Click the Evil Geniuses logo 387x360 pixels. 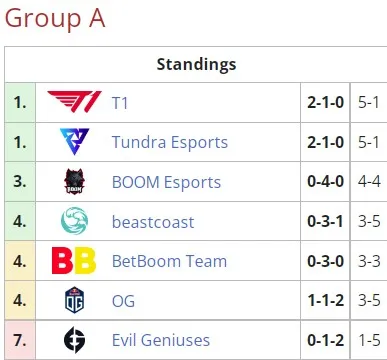coord(74,340)
